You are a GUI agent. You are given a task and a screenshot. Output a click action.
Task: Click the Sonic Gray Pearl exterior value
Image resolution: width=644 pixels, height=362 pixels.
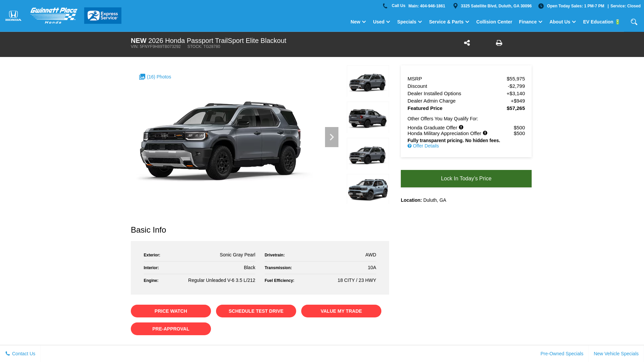237,255
